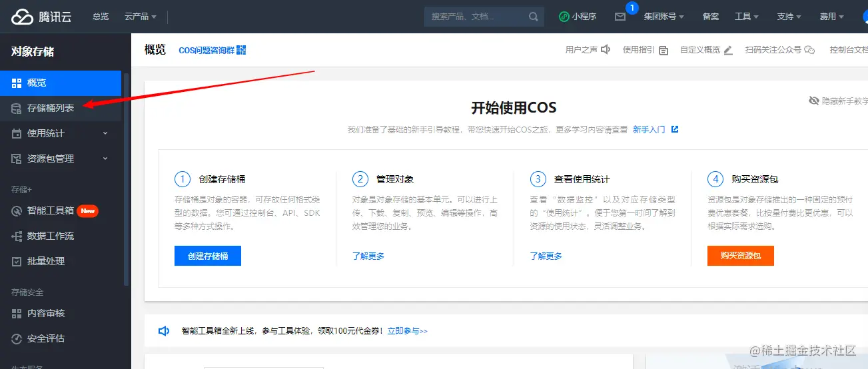The height and width of the screenshot is (369, 868).
Task: Click the sidebar vertical scrollbar
Action: [127, 180]
